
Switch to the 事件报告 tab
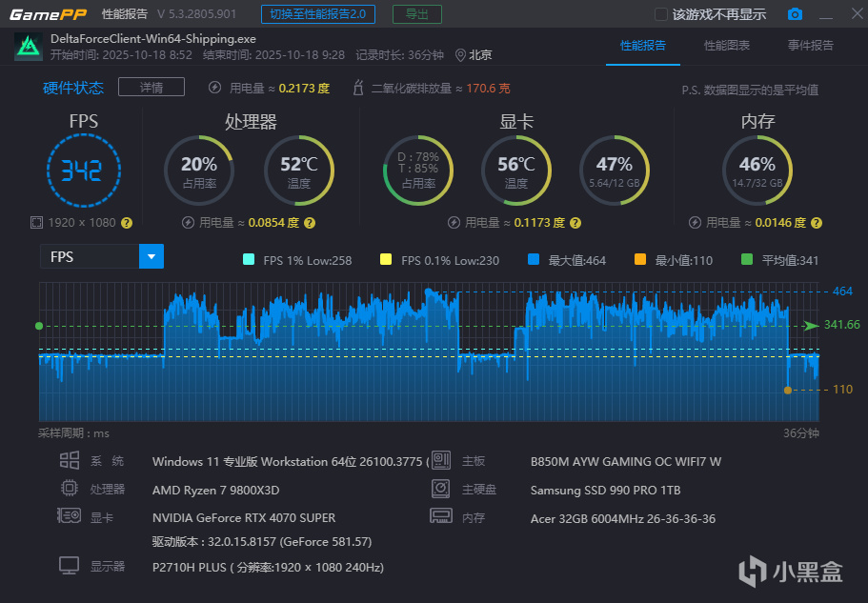[x=811, y=46]
